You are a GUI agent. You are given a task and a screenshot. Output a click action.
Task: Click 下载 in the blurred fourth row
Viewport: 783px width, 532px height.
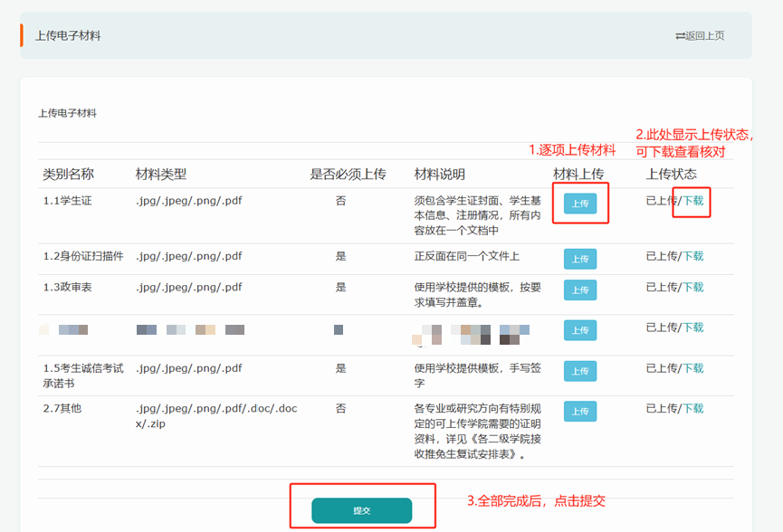[692, 328]
